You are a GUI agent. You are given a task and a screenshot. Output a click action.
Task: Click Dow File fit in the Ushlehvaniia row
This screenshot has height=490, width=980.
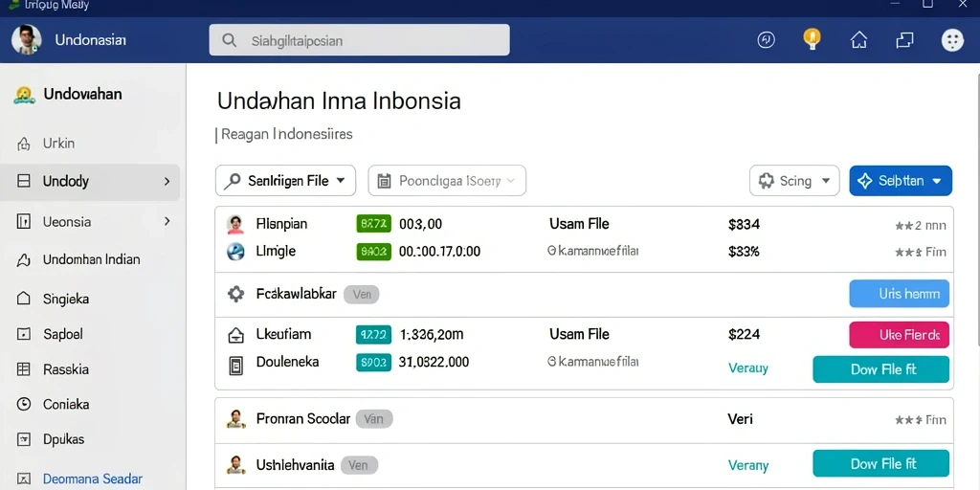pyautogui.click(x=881, y=464)
